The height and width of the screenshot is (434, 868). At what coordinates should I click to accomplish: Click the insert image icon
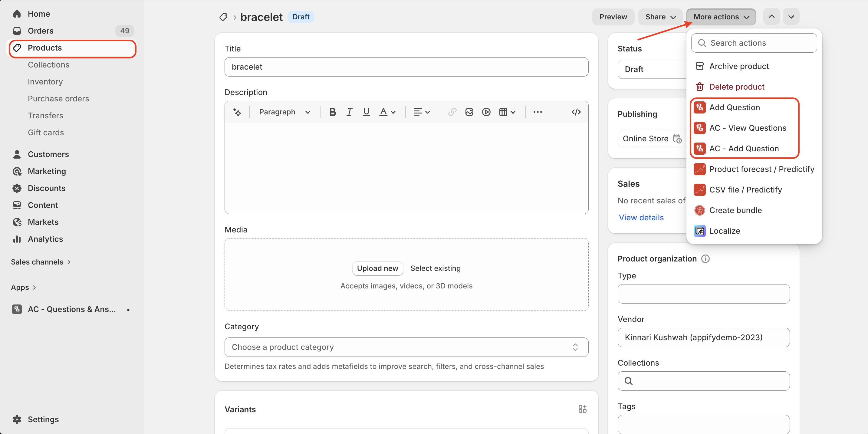(x=469, y=112)
